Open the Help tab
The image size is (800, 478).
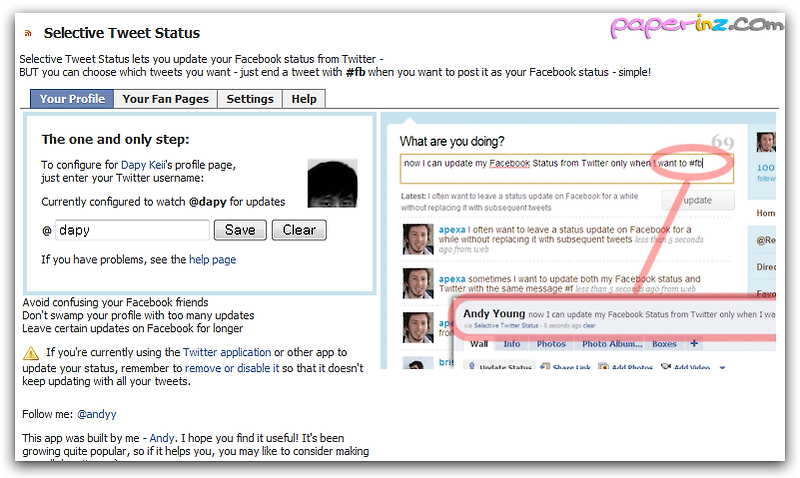(304, 99)
